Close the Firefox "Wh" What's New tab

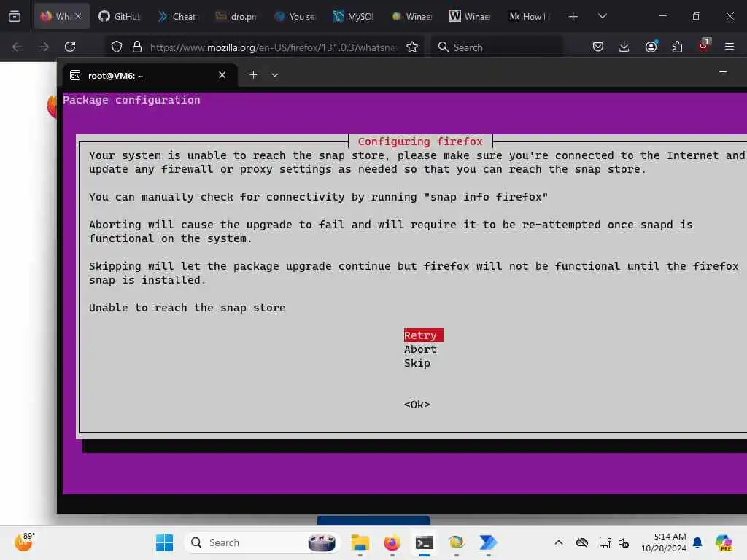[x=78, y=16]
